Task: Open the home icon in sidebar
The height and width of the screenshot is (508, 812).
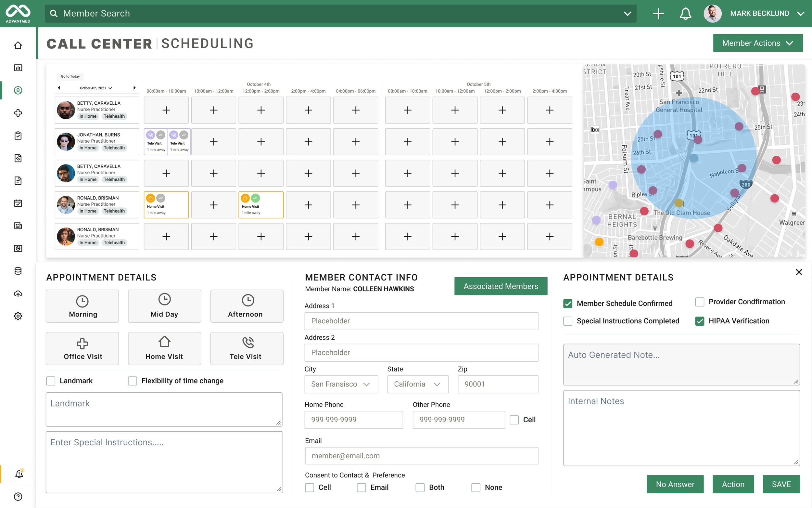Action: point(18,45)
